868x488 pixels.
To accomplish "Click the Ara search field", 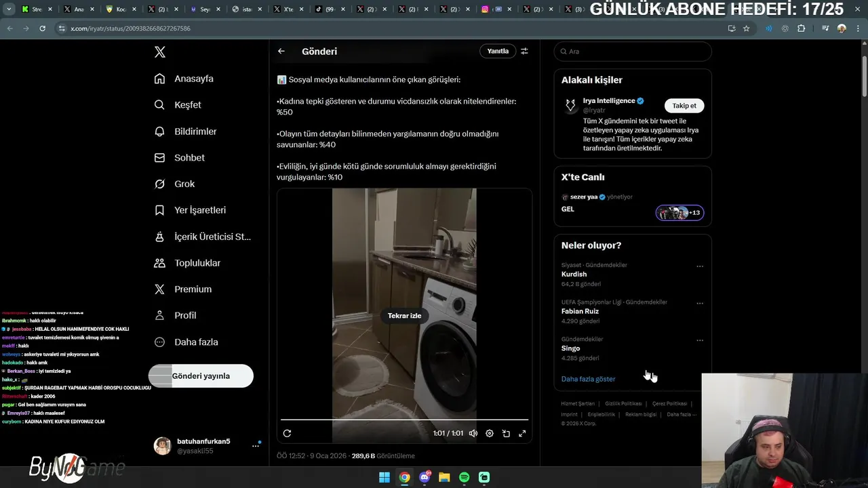I will pyautogui.click(x=633, y=52).
